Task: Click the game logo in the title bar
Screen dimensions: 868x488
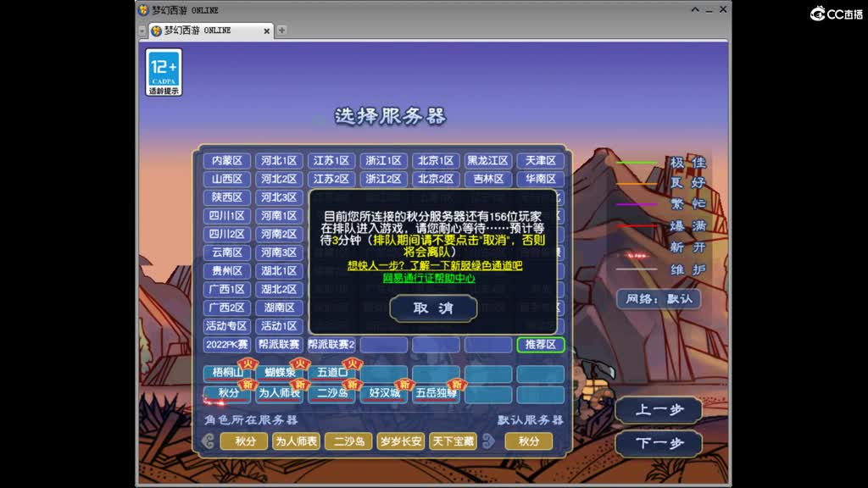Action: [x=143, y=10]
